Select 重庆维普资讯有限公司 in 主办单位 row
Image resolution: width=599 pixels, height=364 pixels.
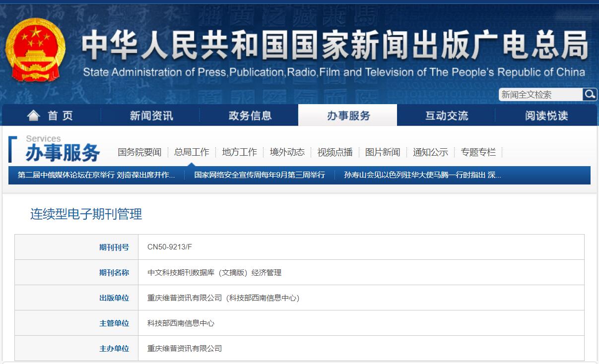tap(185, 348)
